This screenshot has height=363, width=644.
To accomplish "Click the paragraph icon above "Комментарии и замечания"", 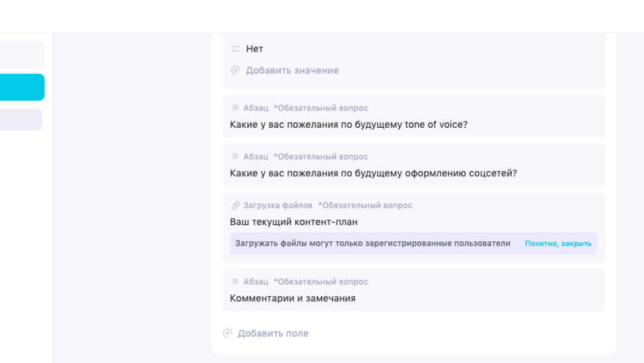I will coord(236,282).
